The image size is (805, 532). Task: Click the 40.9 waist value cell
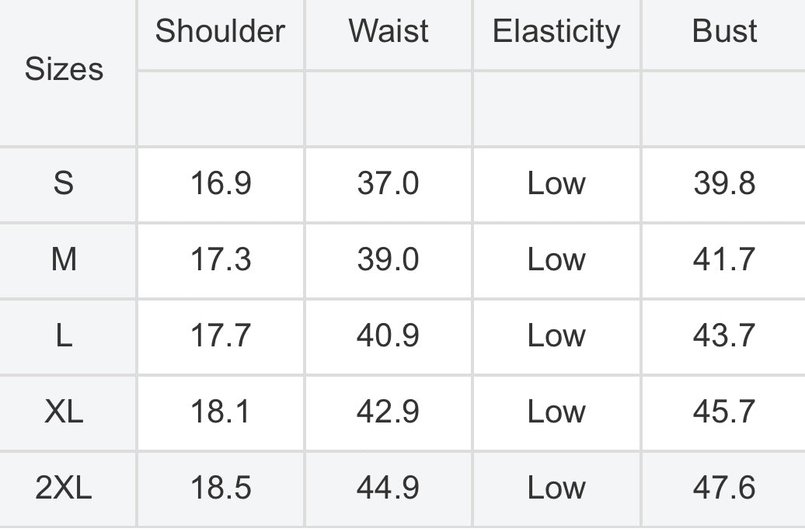(389, 336)
